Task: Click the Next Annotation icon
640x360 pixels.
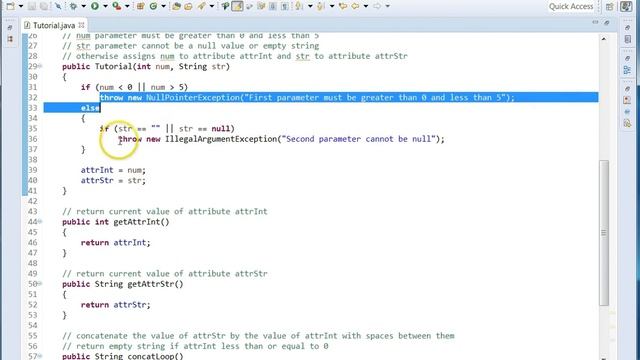Action: tap(298, 6)
